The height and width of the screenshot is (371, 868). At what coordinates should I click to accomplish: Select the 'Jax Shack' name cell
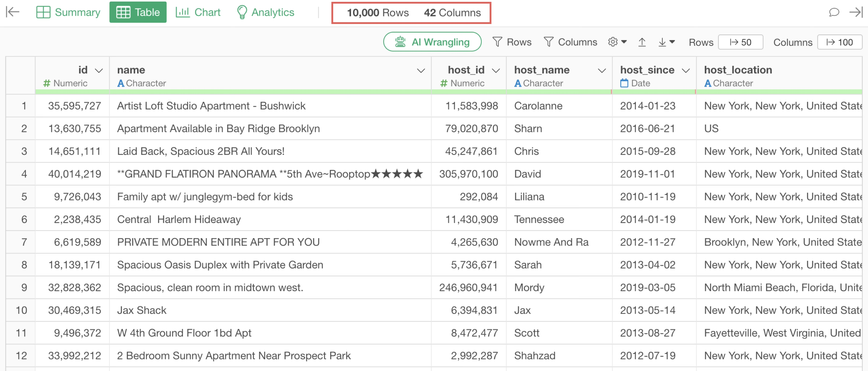270,310
